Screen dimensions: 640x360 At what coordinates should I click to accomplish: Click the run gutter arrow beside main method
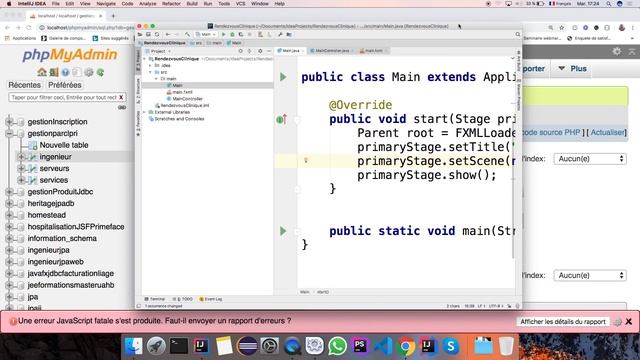coord(283,231)
